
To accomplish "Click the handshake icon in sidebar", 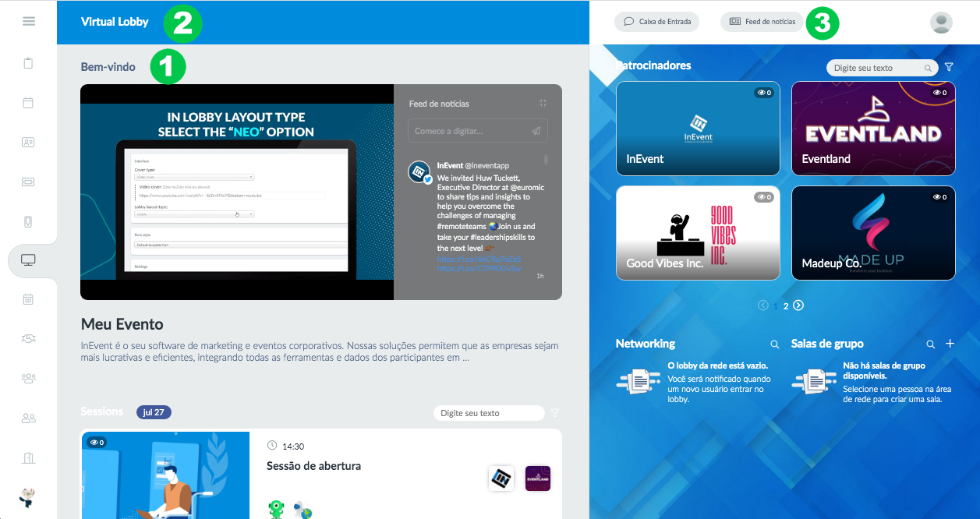I will (29, 337).
